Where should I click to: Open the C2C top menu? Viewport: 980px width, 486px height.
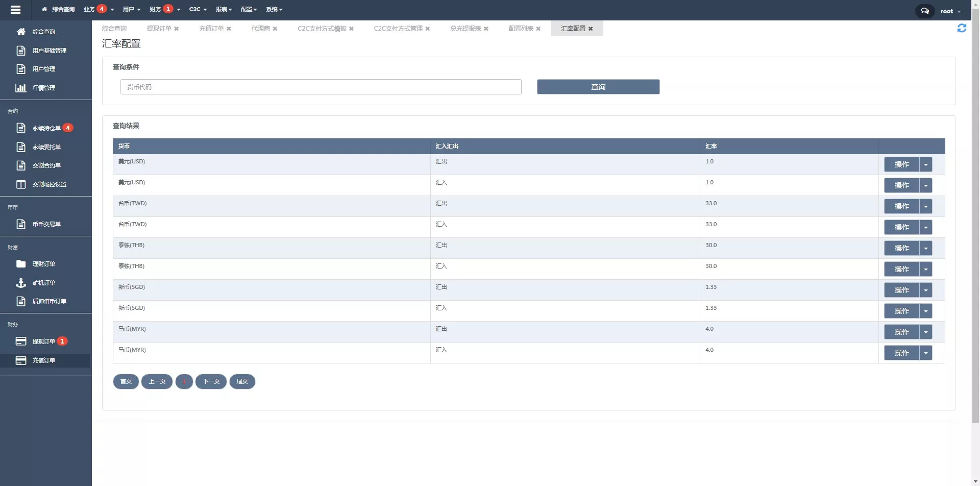198,9
